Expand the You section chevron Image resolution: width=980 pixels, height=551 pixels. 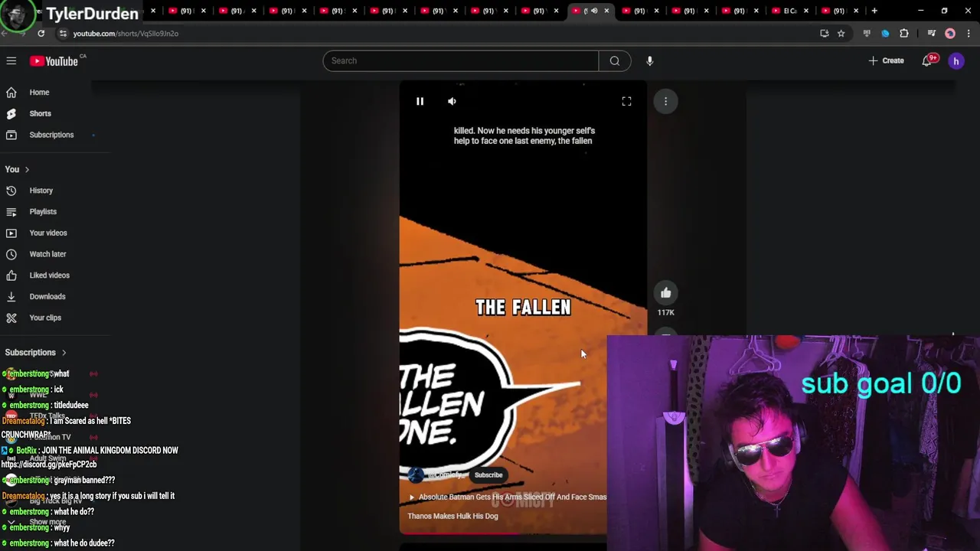[27, 169]
